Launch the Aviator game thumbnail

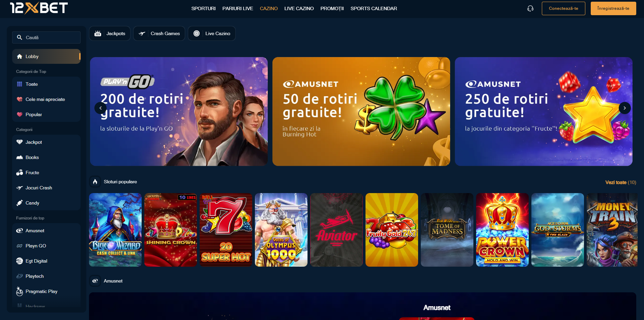(336, 230)
